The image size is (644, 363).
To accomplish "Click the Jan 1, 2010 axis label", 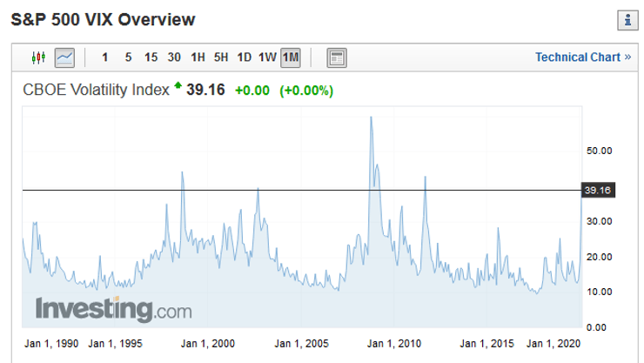I will [x=397, y=344].
